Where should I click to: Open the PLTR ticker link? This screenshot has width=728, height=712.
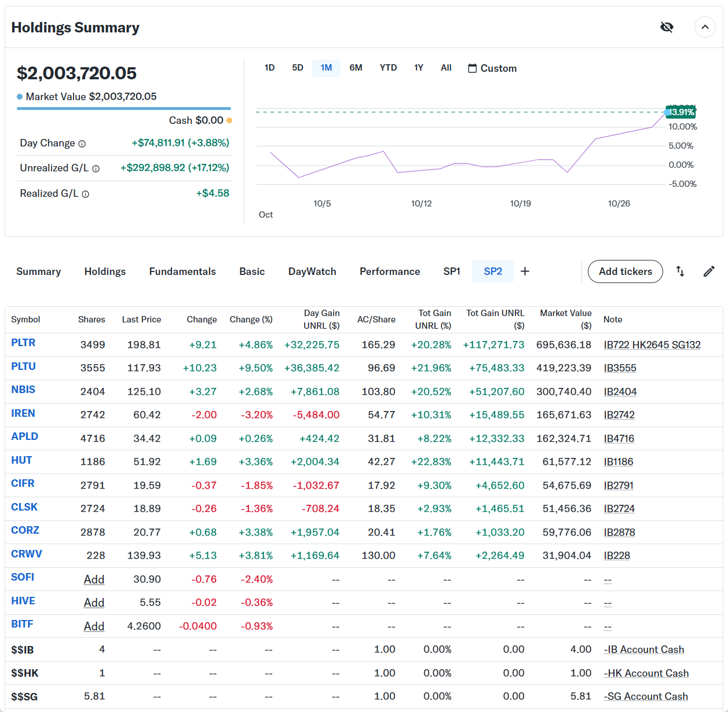pos(23,343)
